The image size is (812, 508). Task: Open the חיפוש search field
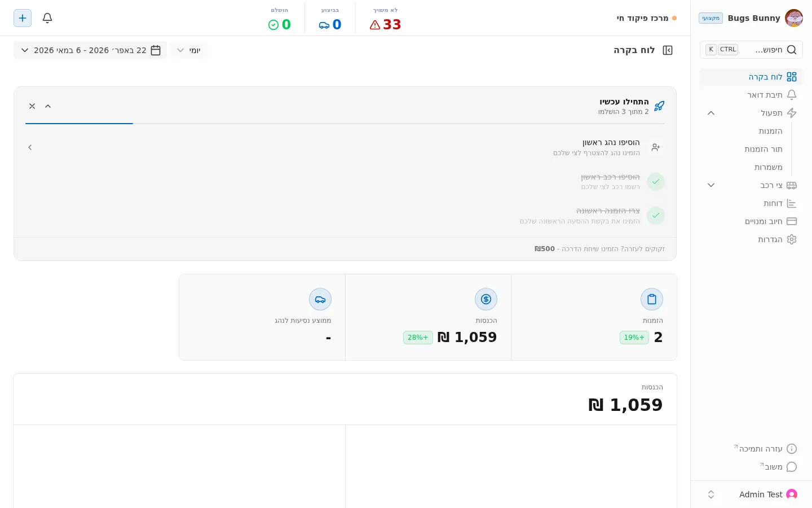point(751,50)
